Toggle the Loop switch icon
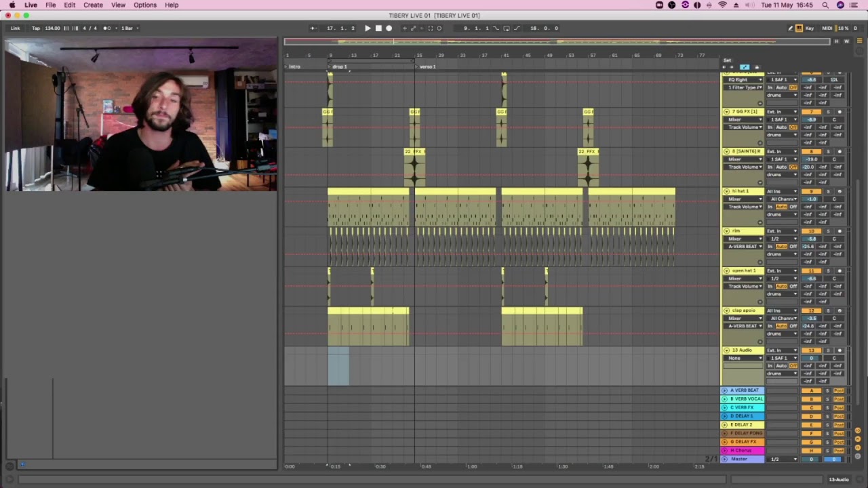 point(507,28)
